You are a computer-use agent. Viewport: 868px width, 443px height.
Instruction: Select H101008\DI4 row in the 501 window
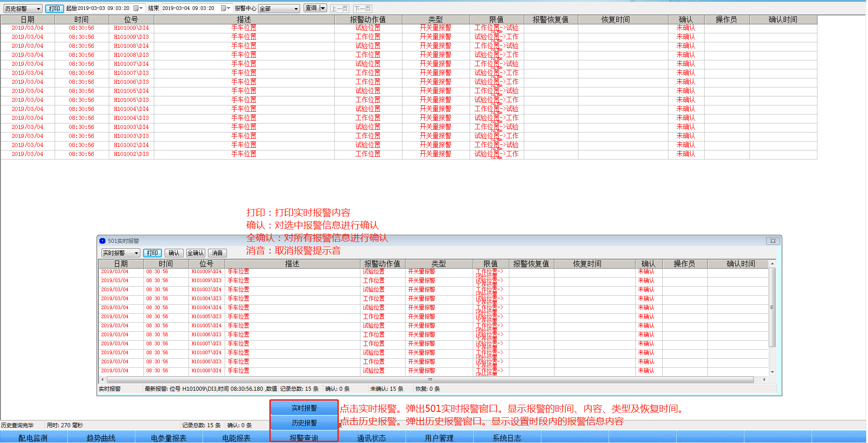434,371
